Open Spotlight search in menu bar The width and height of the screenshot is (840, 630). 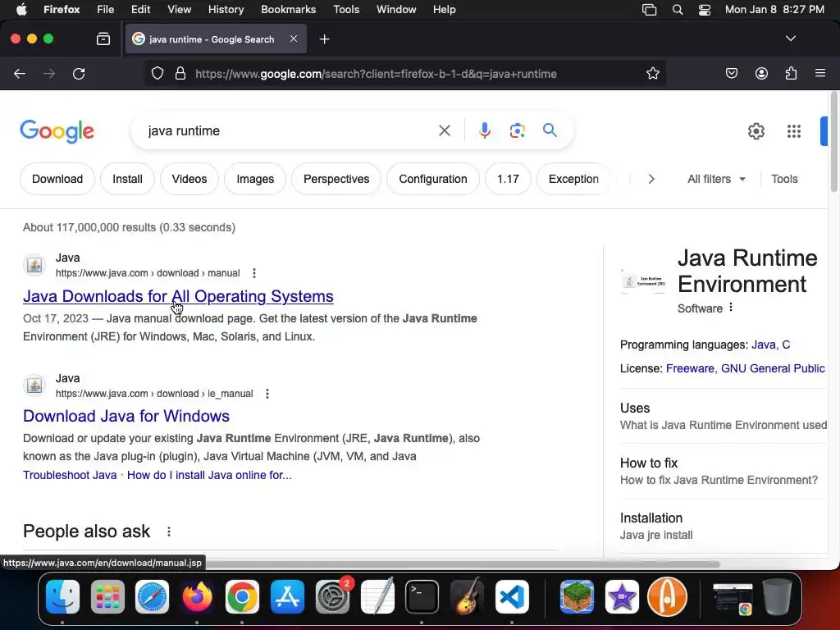pos(677,10)
